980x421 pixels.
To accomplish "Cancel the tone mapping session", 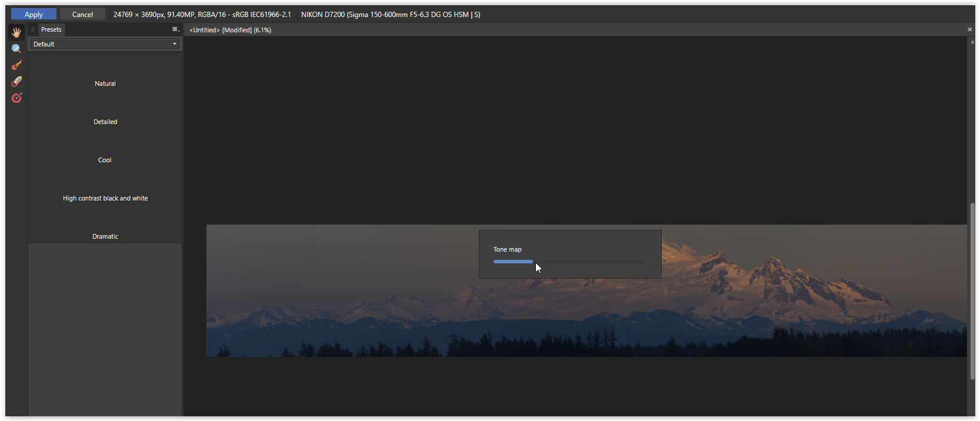I will pos(82,14).
